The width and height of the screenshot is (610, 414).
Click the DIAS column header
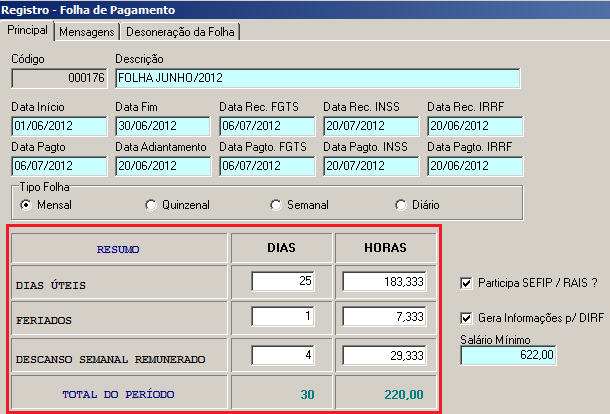pyautogui.click(x=282, y=248)
